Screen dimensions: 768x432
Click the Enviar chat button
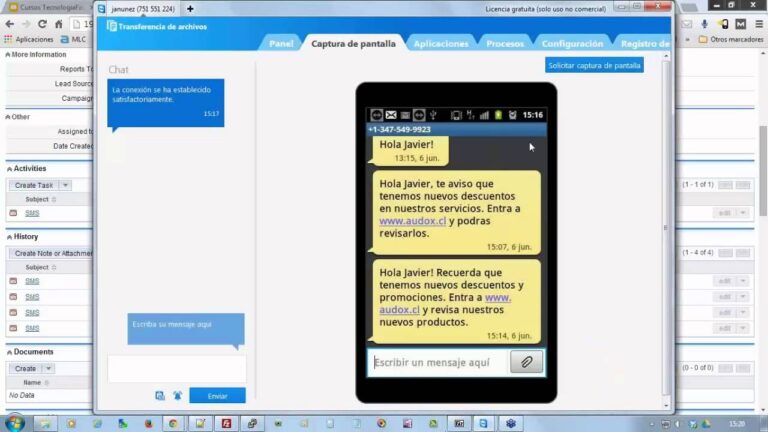pos(217,396)
